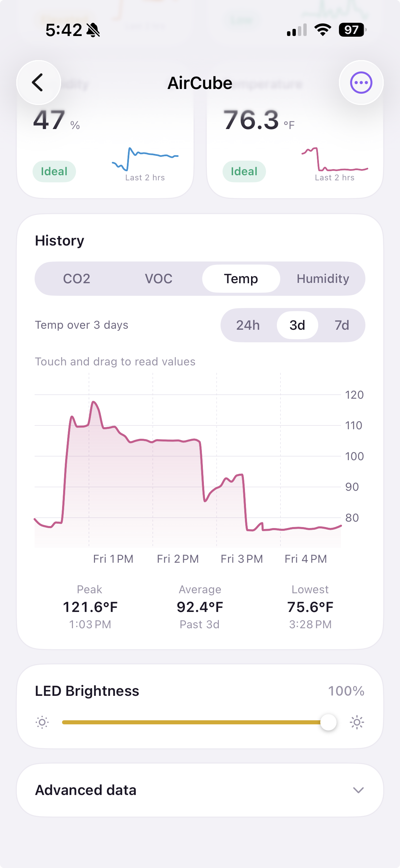
Task: Tap the temperature history chart peak
Action: [93, 402]
